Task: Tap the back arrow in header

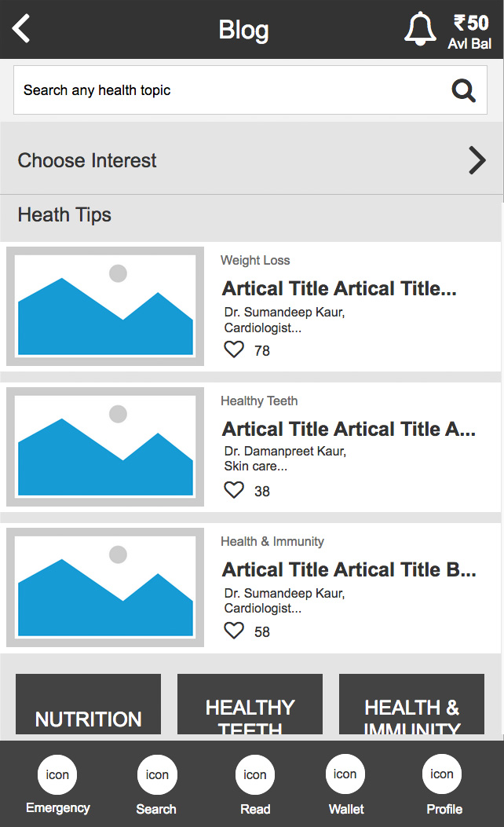Action: [21, 29]
